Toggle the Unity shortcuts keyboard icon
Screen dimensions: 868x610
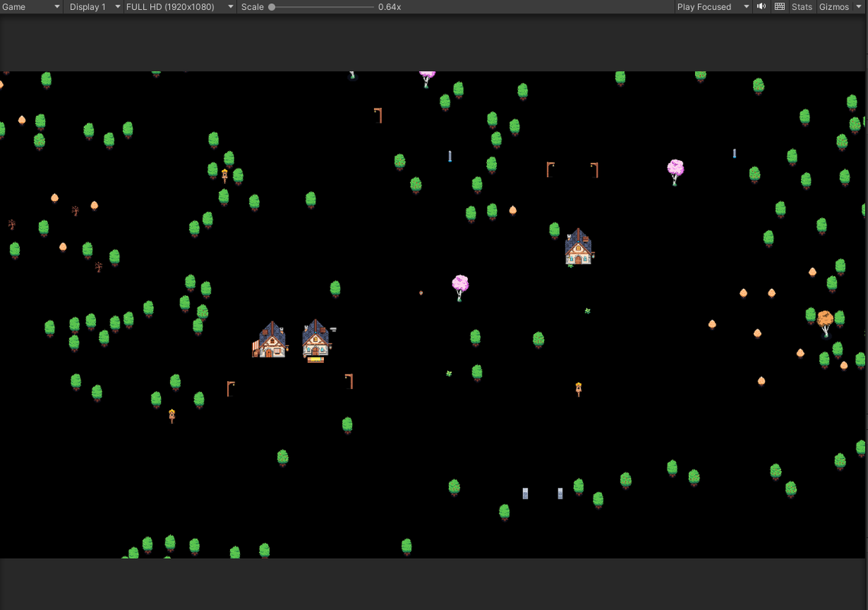click(780, 7)
